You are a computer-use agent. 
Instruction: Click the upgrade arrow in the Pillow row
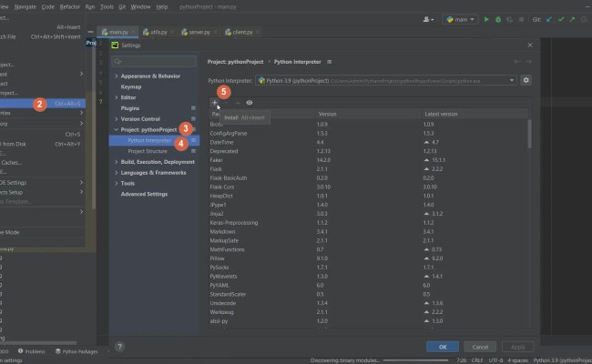(x=426, y=258)
